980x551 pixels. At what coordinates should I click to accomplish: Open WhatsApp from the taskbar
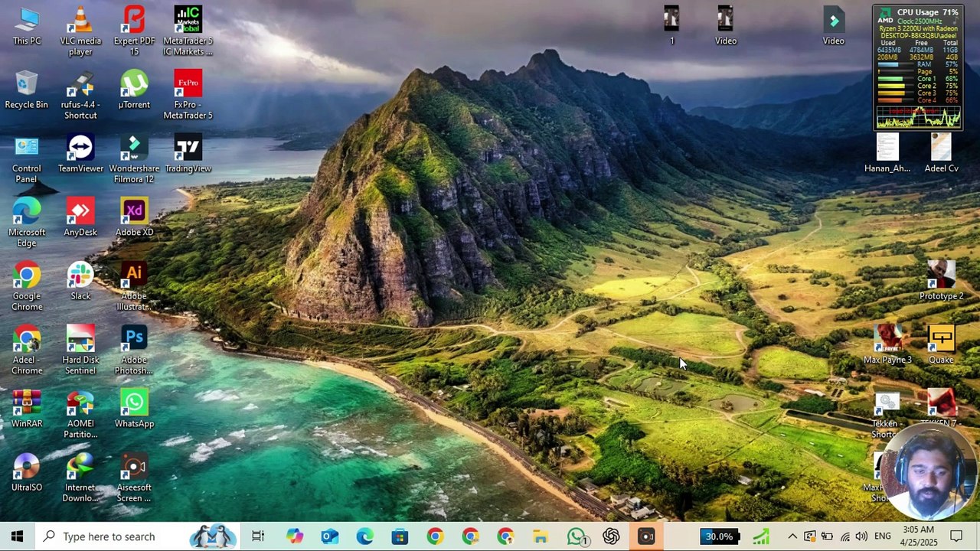pos(577,536)
